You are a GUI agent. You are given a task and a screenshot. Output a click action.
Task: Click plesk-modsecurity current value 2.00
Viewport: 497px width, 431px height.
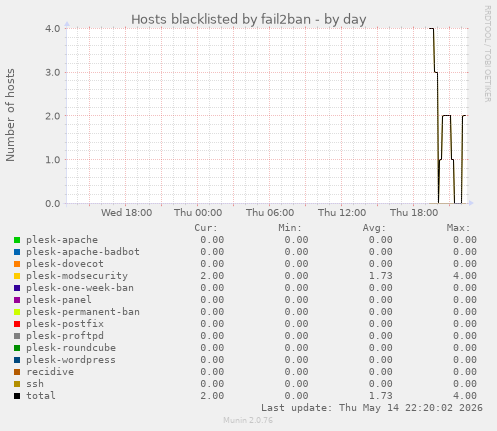[x=212, y=276]
